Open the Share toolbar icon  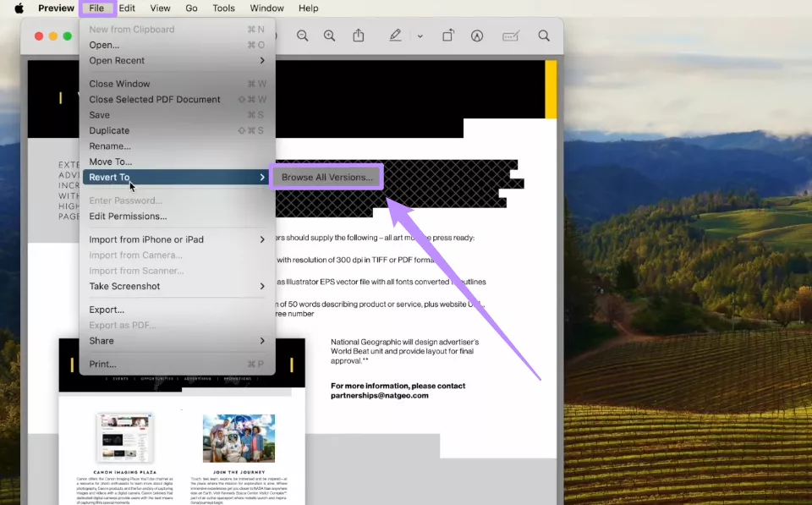(x=359, y=36)
